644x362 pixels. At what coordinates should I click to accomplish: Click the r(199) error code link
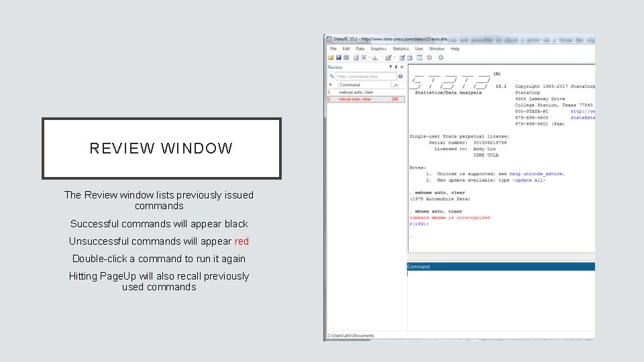point(419,224)
